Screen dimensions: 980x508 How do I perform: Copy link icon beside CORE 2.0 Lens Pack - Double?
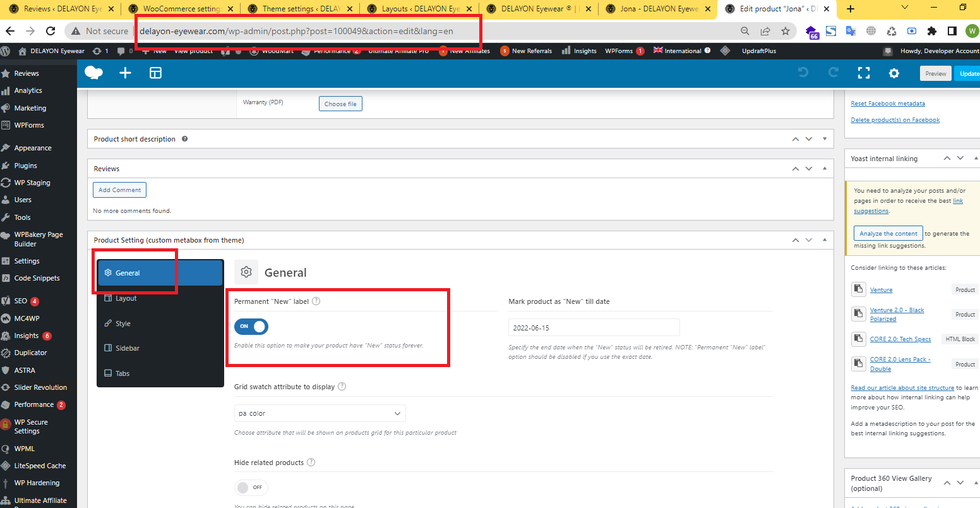pyautogui.click(x=858, y=363)
